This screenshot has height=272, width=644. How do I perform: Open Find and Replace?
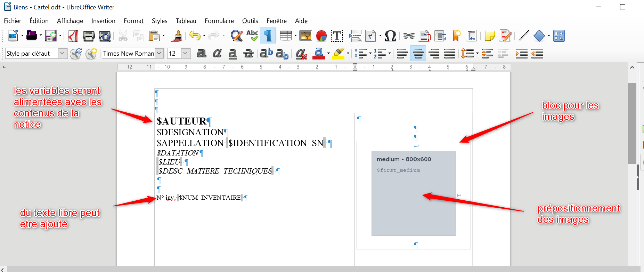236,36
